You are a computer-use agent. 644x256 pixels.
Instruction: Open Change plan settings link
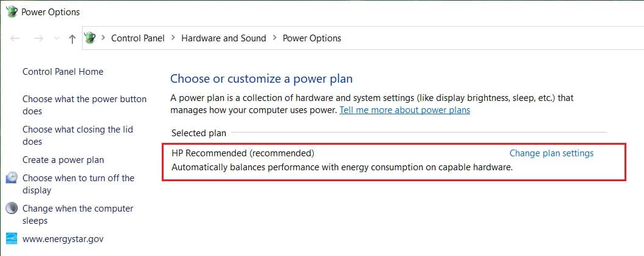[x=551, y=153]
